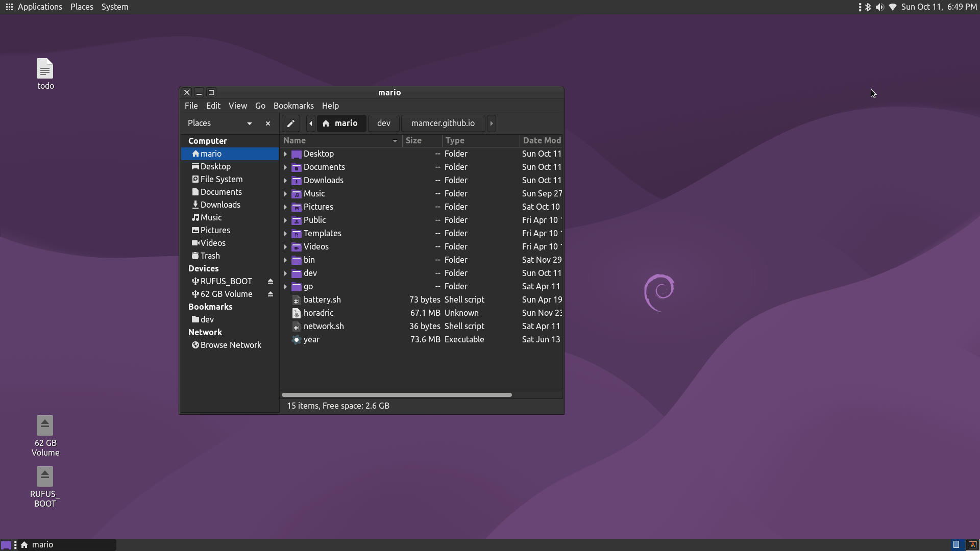Select the year executable file icon

pos(297,340)
